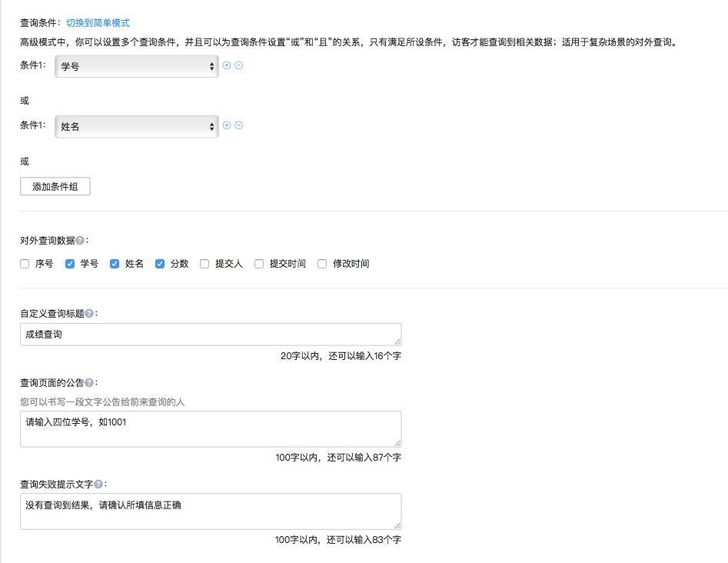Image resolution: width=728 pixels, height=563 pixels.
Task: Click help icon next to 查询页面的公告
Action: pyautogui.click(x=89, y=382)
